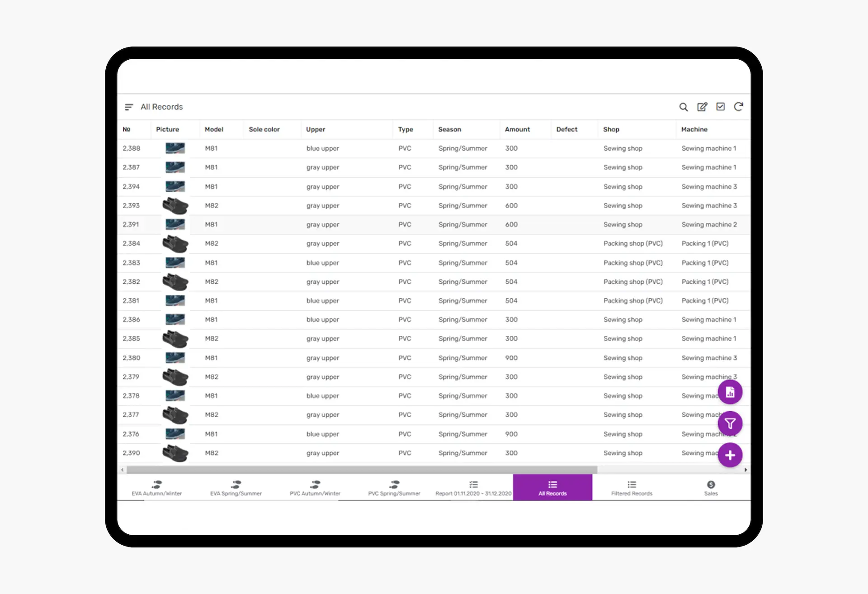Open the PVC Spring/Summer tab
The height and width of the screenshot is (594, 868).
click(394, 487)
